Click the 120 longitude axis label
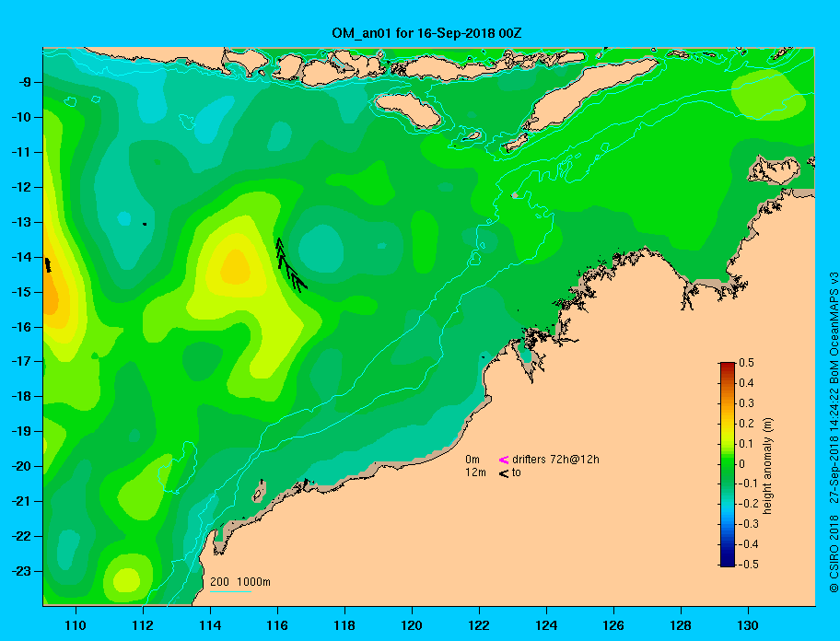This screenshot has width=840, height=641. 412,625
